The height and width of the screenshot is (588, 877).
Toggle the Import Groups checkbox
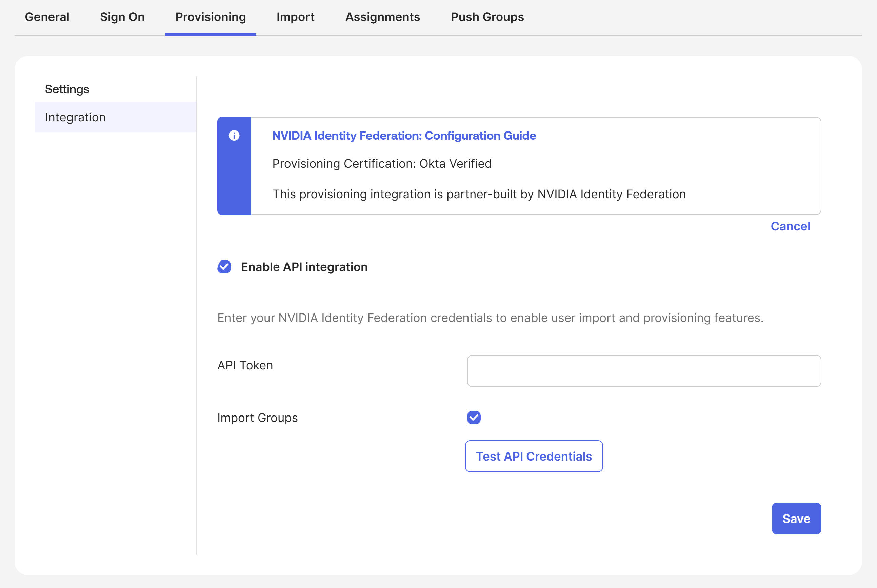[474, 418]
